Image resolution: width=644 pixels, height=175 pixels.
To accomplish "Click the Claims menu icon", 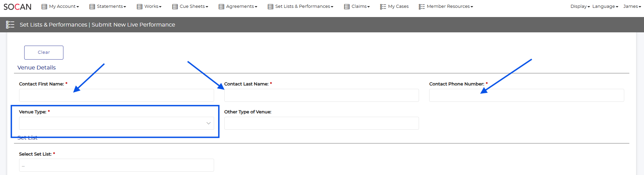I will (x=347, y=6).
